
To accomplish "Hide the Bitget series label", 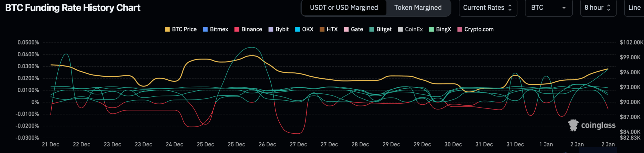I will (x=384, y=29).
